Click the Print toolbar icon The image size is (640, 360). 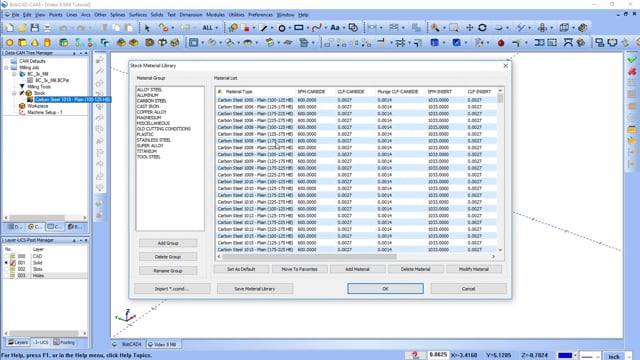pyautogui.click(x=47, y=28)
